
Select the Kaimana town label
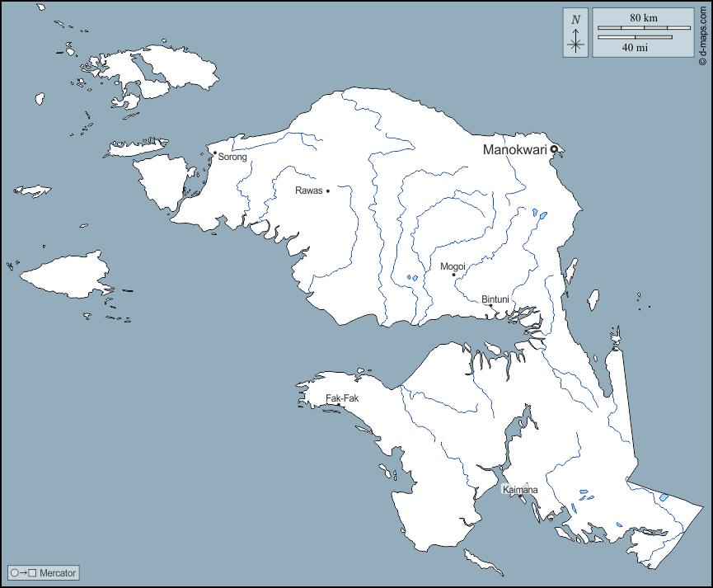[x=520, y=490]
